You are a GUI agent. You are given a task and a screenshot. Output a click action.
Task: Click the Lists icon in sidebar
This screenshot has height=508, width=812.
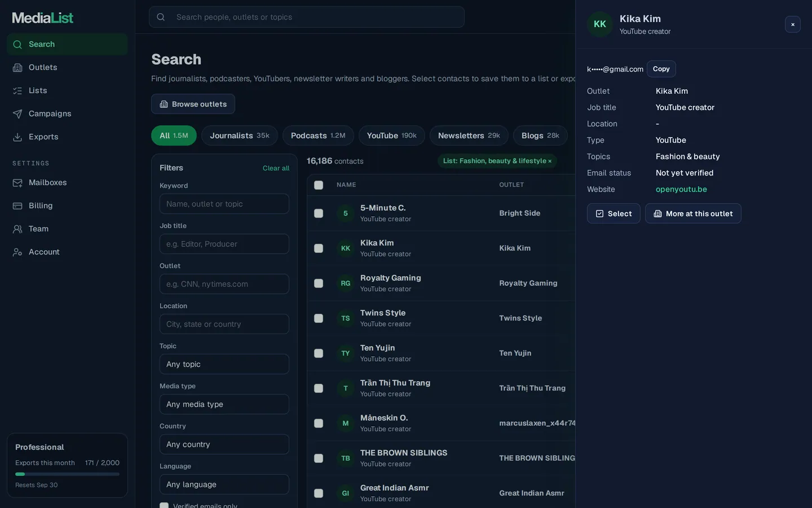(x=17, y=91)
